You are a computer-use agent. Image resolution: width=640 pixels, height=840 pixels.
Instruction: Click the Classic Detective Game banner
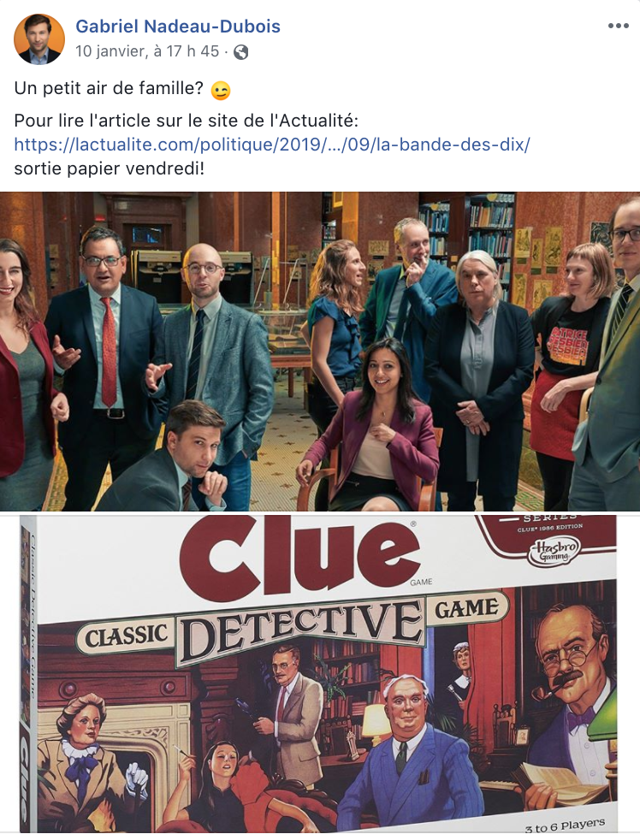click(293, 625)
